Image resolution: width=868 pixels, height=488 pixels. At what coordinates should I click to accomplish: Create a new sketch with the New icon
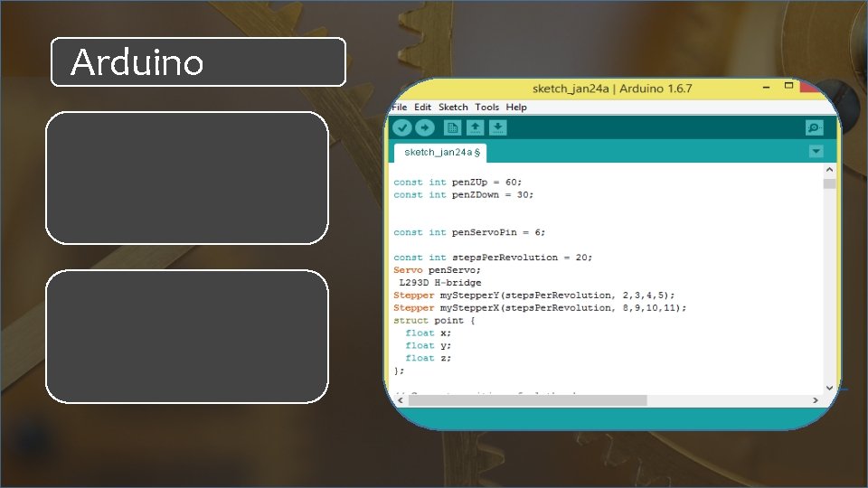(452, 127)
